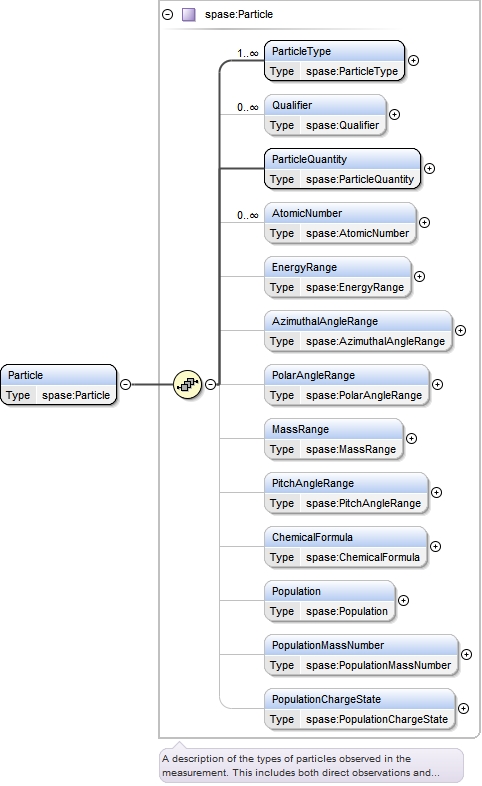The height and width of the screenshot is (786, 482).
Task: Expand the EnergyRange plus icon
Action: tap(419, 276)
